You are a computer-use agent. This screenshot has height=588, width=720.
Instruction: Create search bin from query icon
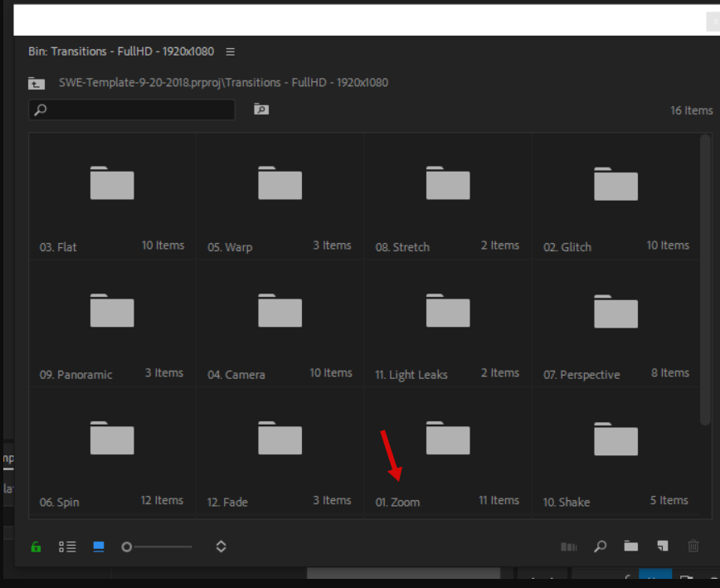[260, 109]
